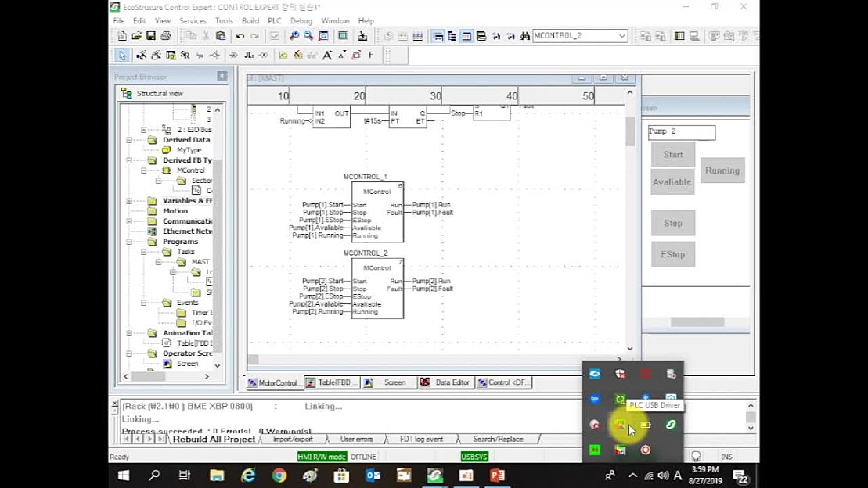Expand the Communication tree node
The height and width of the screenshot is (488, 868).
click(129, 221)
